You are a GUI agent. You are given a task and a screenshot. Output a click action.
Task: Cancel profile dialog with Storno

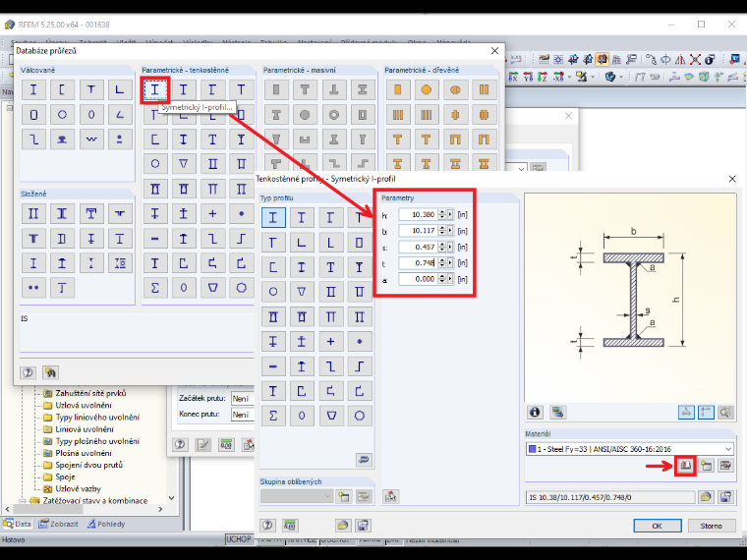pyautogui.click(x=712, y=526)
